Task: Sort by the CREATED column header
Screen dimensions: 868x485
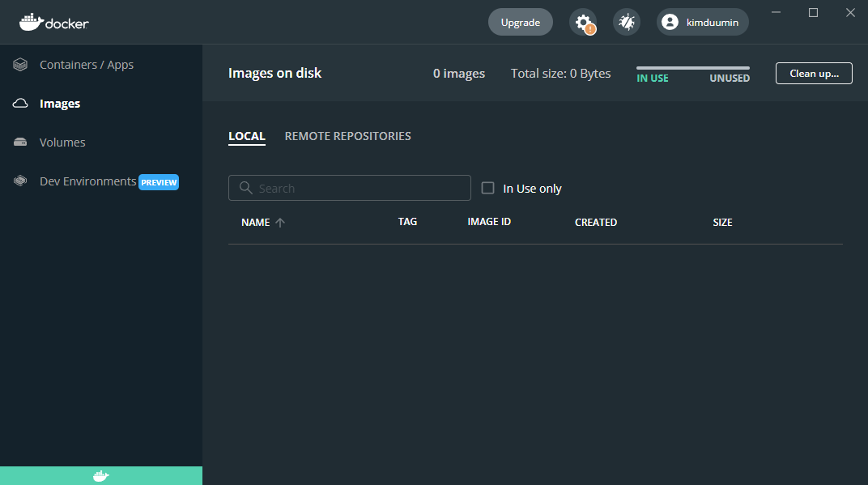Action: coord(596,223)
